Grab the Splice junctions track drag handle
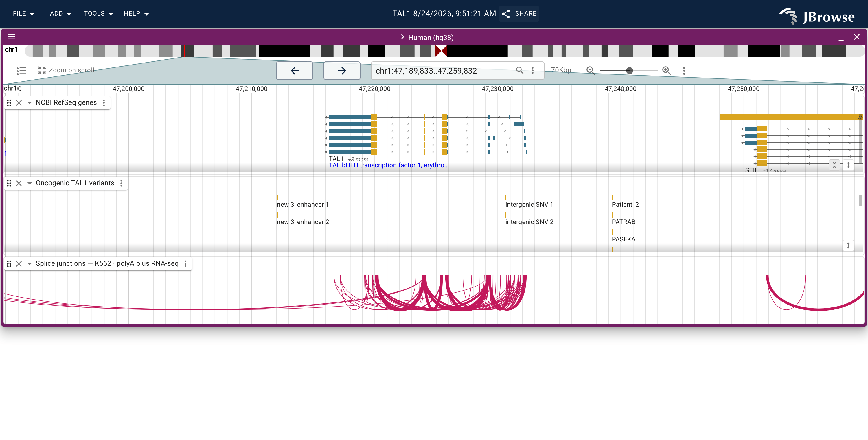The width and height of the screenshot is (868, 440). coord(9,264)
